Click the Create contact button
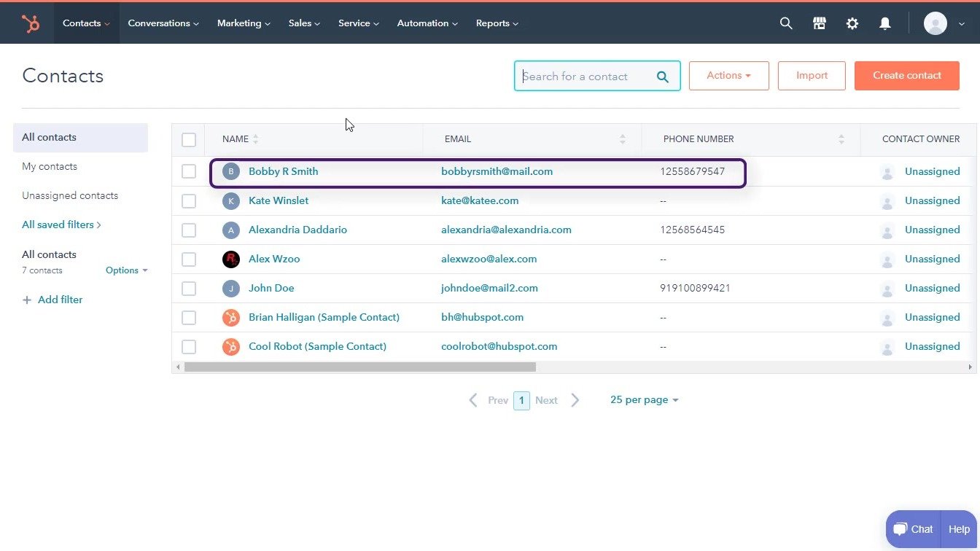The width and height of the screenshot is (980, 551). point(906,75)
